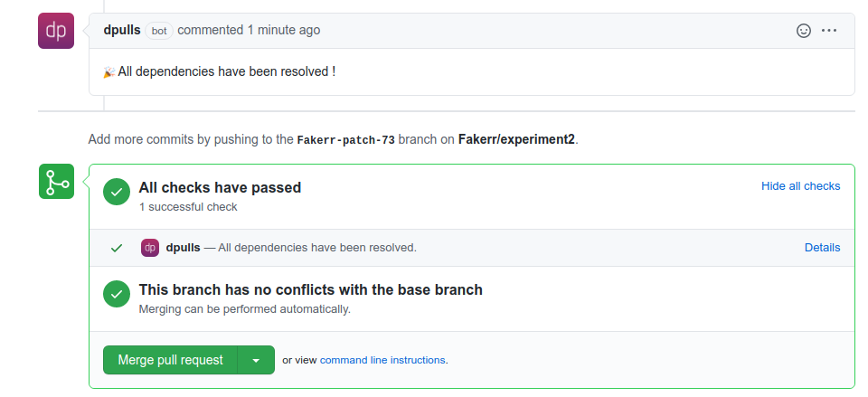Open the comment options three-dot menu
Image resolution: width=868 pixels, height=397 pixels.
pos(829,31)
